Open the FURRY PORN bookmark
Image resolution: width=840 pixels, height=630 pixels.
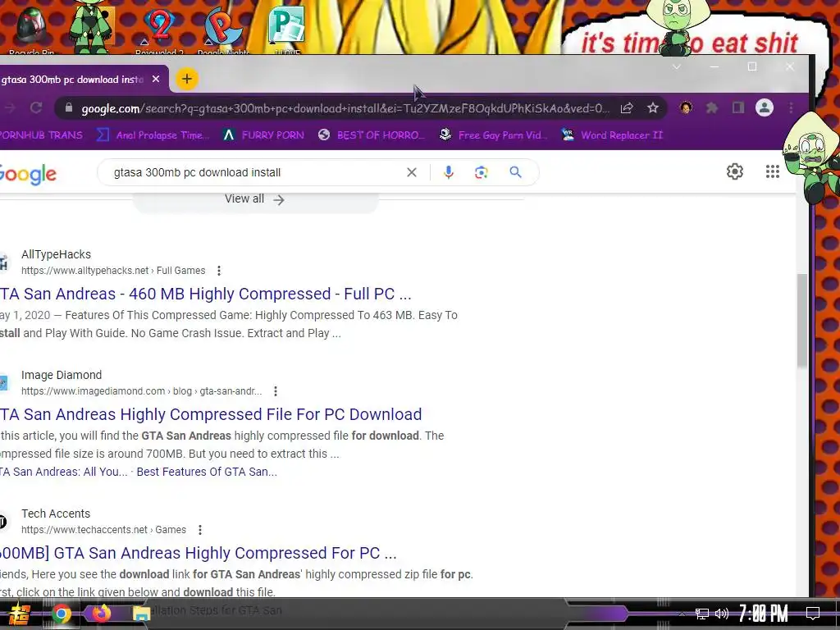(263, 135)
